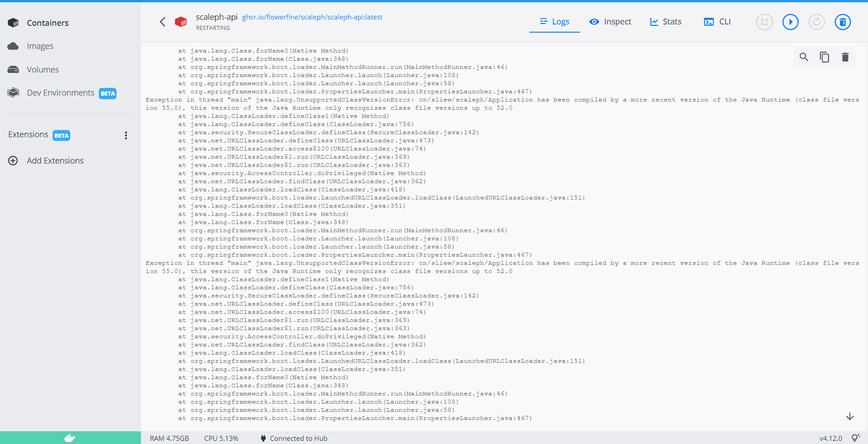Open container in browser
This screenshot has height=444, width=868.
[x=765, y=21]
